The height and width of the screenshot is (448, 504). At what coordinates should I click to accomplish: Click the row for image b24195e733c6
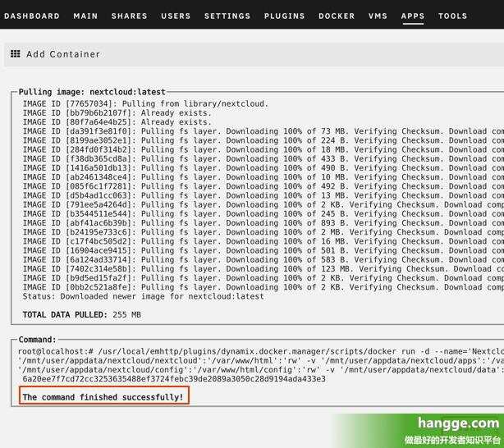coord(263,232)
